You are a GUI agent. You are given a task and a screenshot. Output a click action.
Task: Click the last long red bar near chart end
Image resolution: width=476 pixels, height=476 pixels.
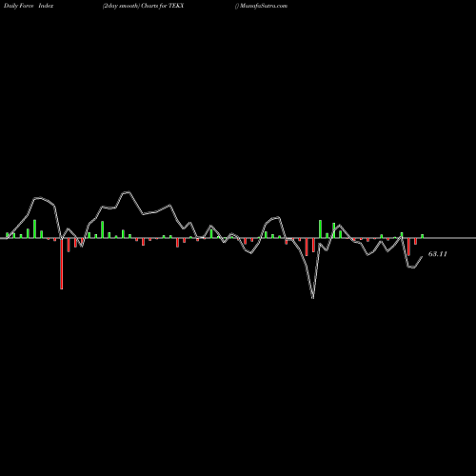[408, 247]
